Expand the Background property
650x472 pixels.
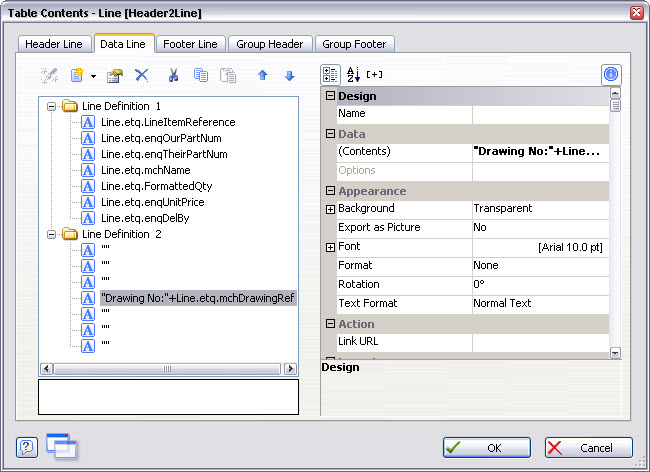coord(330,209)
